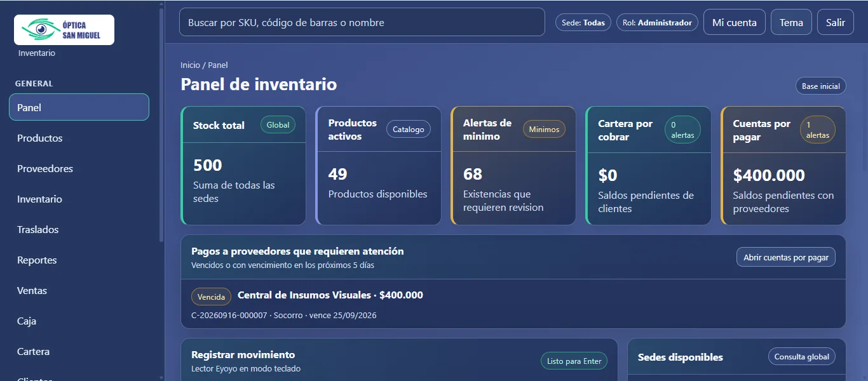Select Cartera in the sidebar
The width and height of the screenshot is (868, 381).
(79, 351)
